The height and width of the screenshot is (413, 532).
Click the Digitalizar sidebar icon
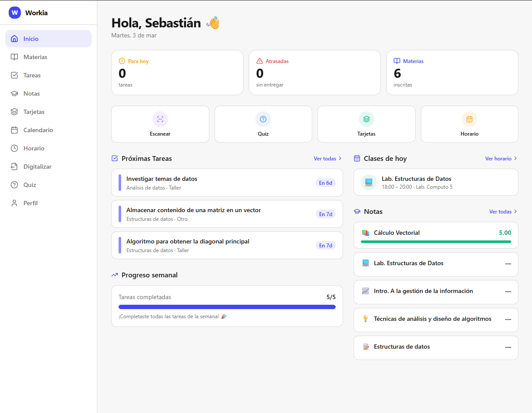[x=14, y=167]
